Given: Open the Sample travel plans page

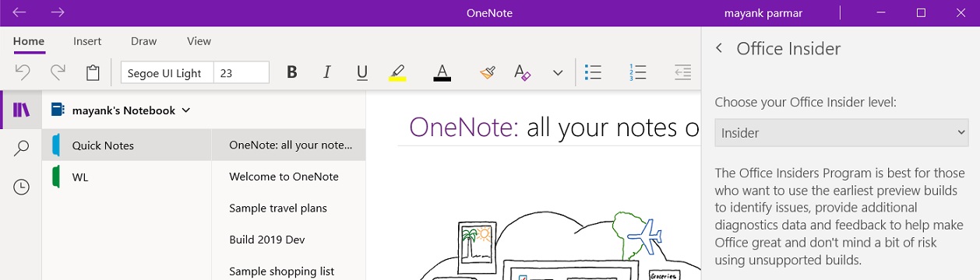Looking at the screenshot, I should tap(289, 208).
